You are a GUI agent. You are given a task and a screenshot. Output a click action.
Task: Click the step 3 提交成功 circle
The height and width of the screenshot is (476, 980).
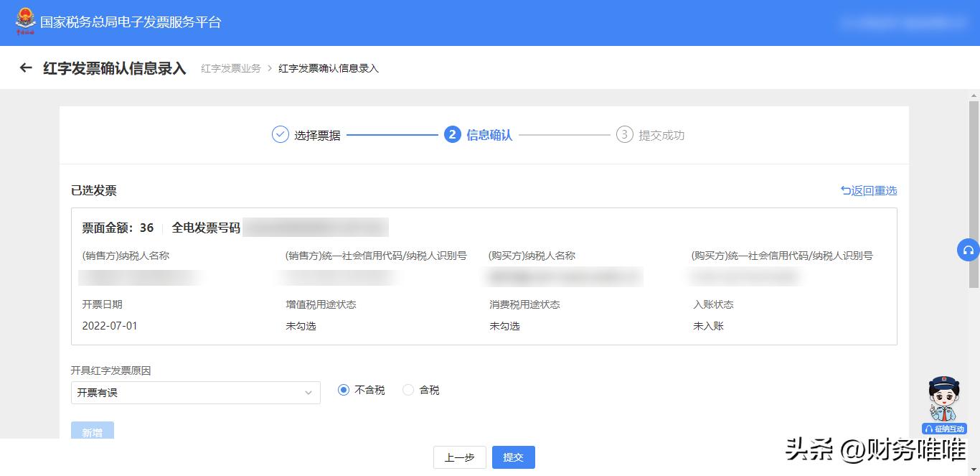coord(626,135)
